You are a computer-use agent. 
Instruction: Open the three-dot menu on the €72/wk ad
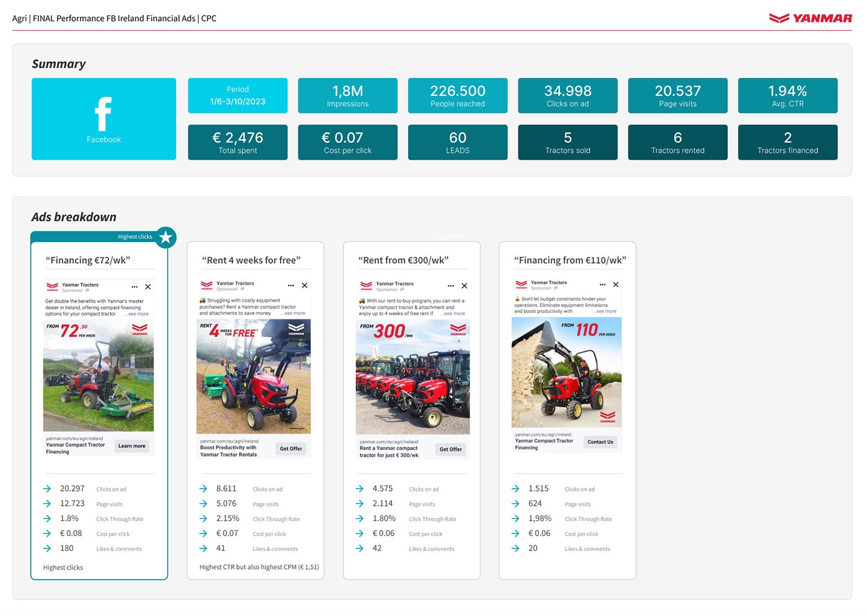click(x=134, y=287)
